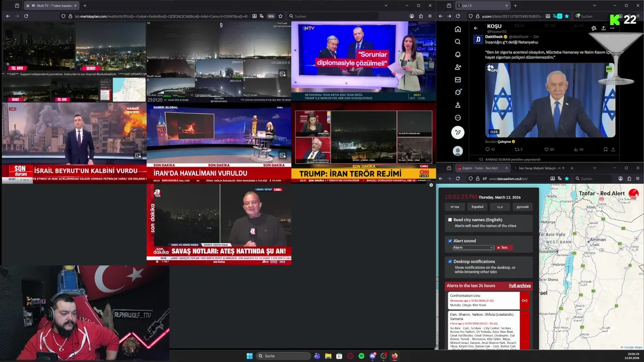Expand tab list chevron in Multi TV browser
This screenshot has height=362, width=644.
pos(386,6)
